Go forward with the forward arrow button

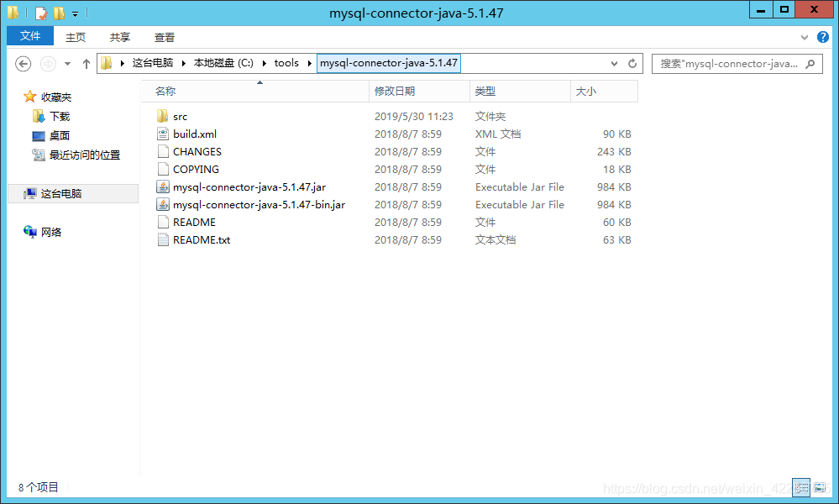(48, 64)
